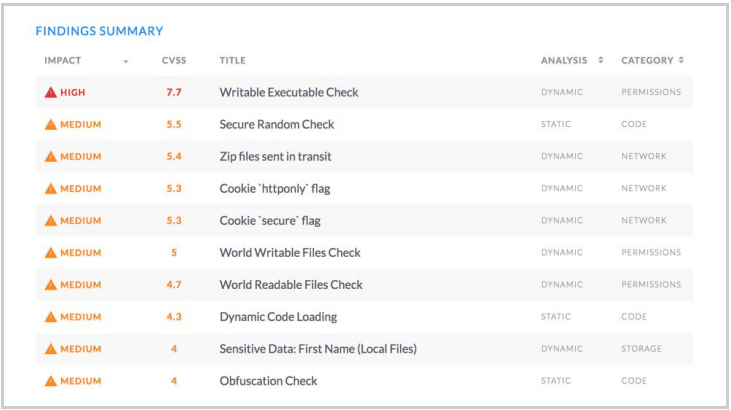The image size is (731, 410).
Task: Sort findings using Analysis column arrows
Action: [x=600, y=60]
